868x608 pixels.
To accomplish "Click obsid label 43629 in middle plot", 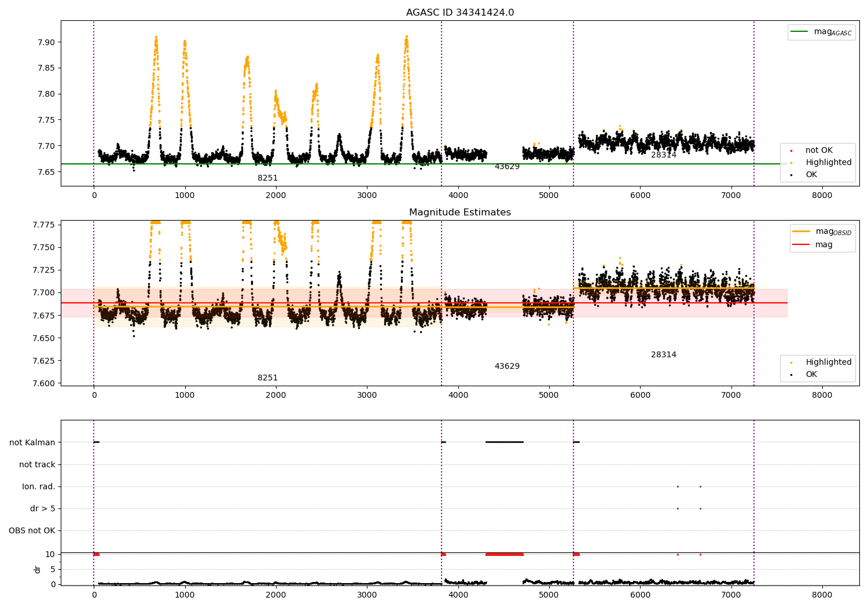I will [507, 367].
